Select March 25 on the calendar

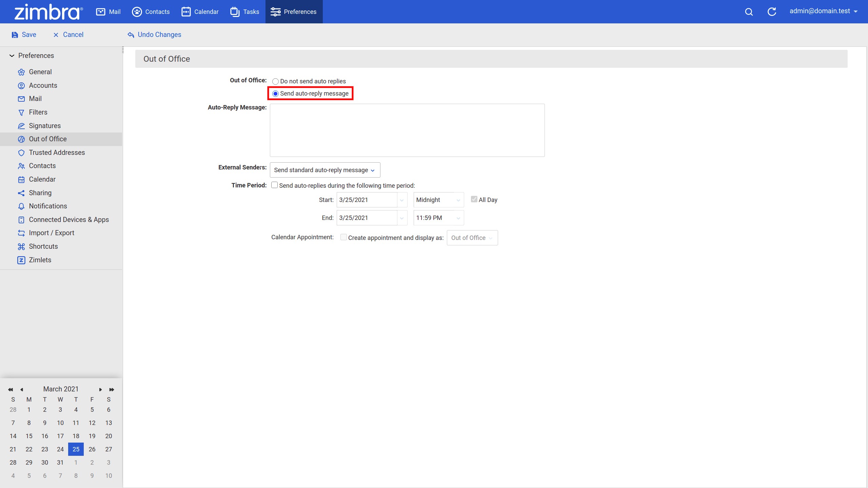(76, 449)
